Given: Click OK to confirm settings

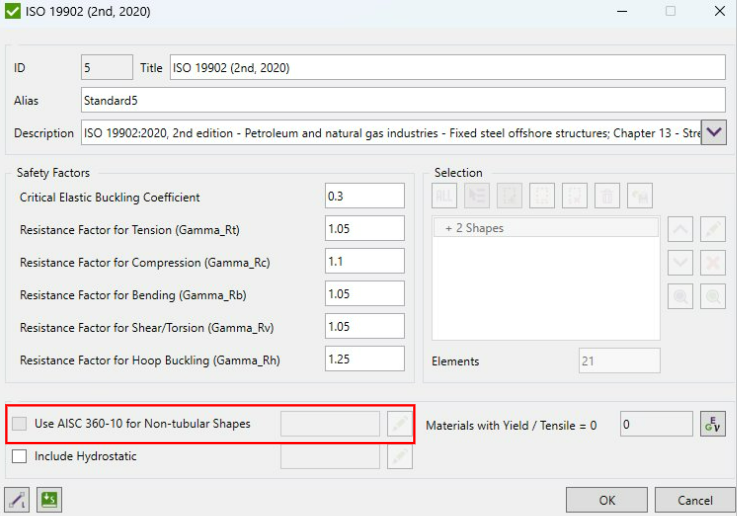Looking at the screenshot, I should pos(607,500).
